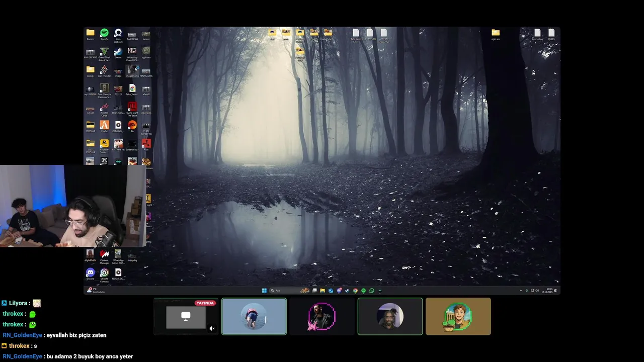Expand the system tray hidden icons chevron
Viewport: 644px width, 362px height.
pyautogui.click(x=521, y=291)
